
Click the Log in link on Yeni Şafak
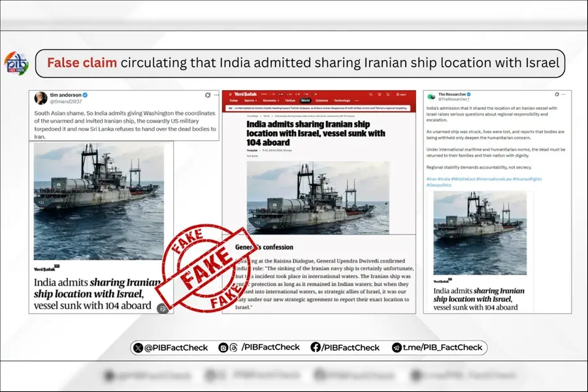(x=401, y=95)
